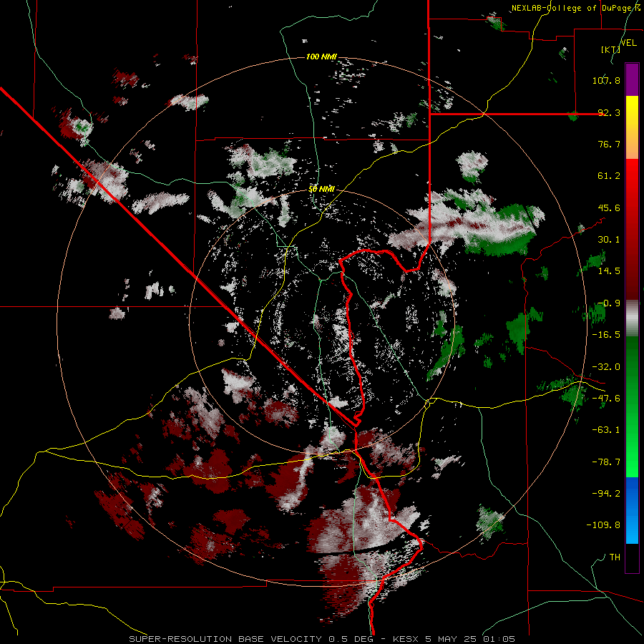The width and height of the screenshot is (644, 644).
Task: Click the -63.1 value on velocity scale
Action: click(x=606, y=430)
